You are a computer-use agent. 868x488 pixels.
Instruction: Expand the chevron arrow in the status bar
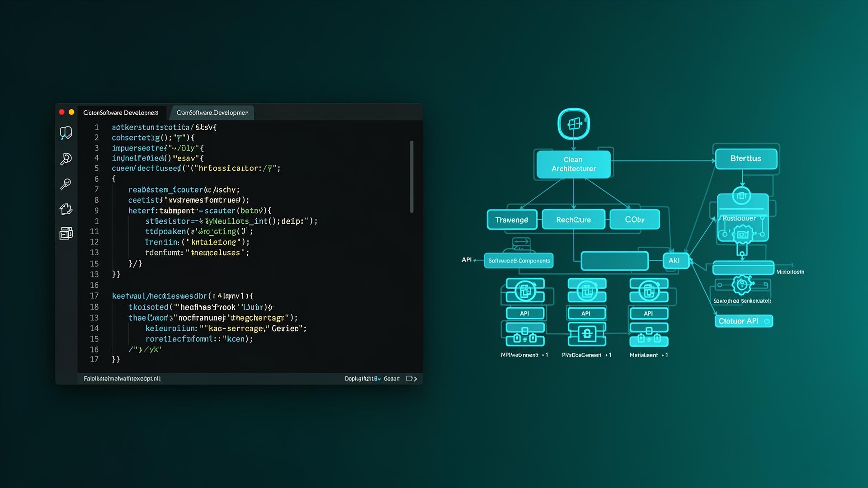pos(415,379)
